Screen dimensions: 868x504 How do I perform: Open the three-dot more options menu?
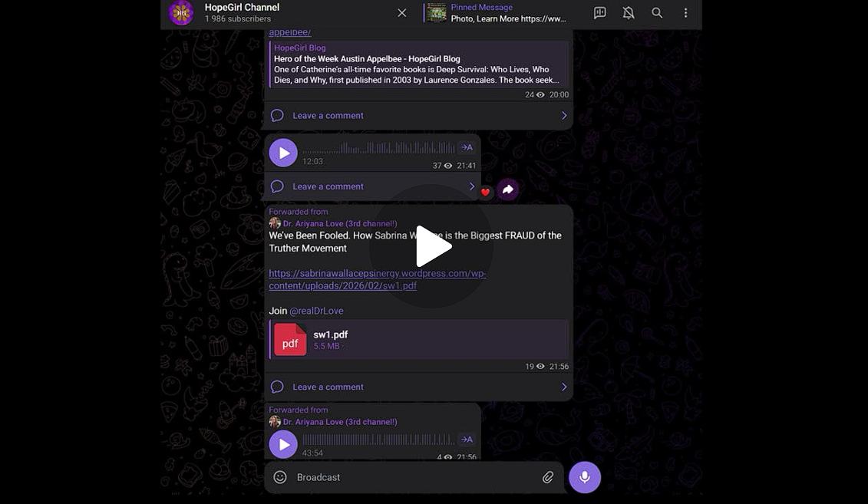(x=685, y=13)
